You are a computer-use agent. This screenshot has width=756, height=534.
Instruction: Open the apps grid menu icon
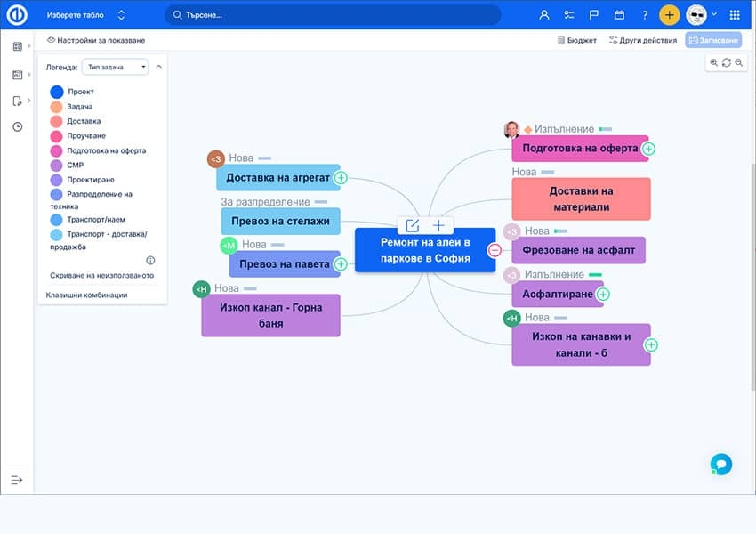click(735, 15)
